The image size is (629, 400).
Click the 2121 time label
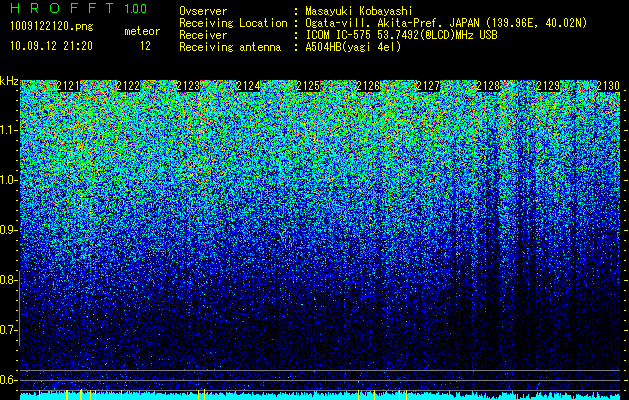pos(68,86)
